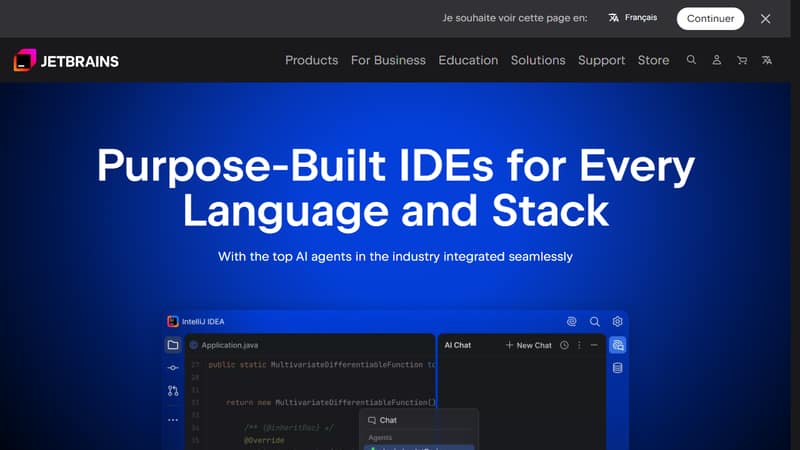Open the Products menu
This screenshot has height=450, width=800.
pos(311,60)
